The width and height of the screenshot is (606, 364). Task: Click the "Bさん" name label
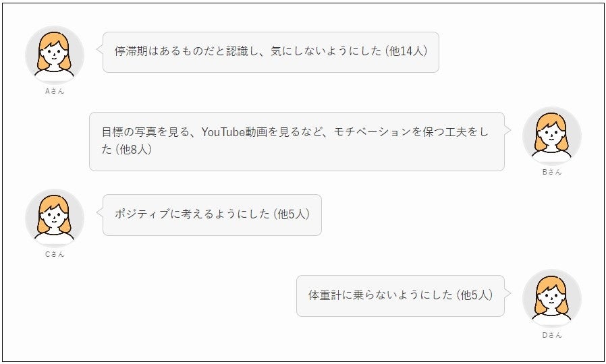(552, 172)
